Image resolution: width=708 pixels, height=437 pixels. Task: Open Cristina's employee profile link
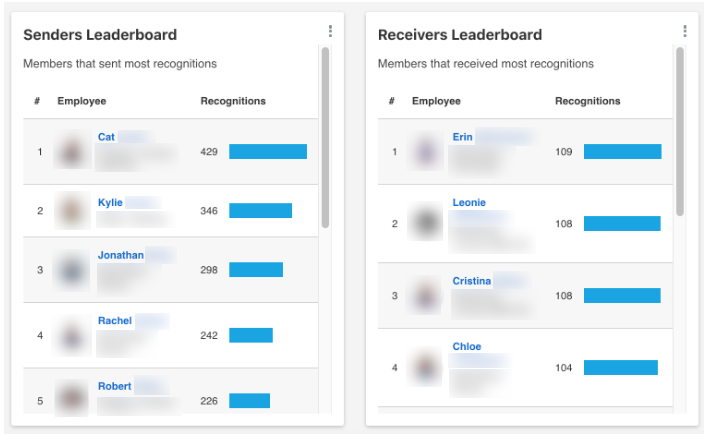471,281
